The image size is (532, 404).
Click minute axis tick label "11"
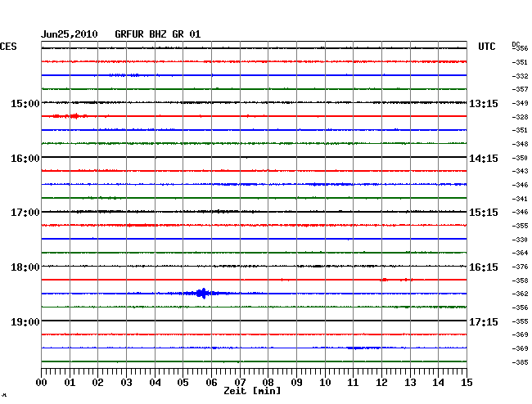tap(353, 383)
